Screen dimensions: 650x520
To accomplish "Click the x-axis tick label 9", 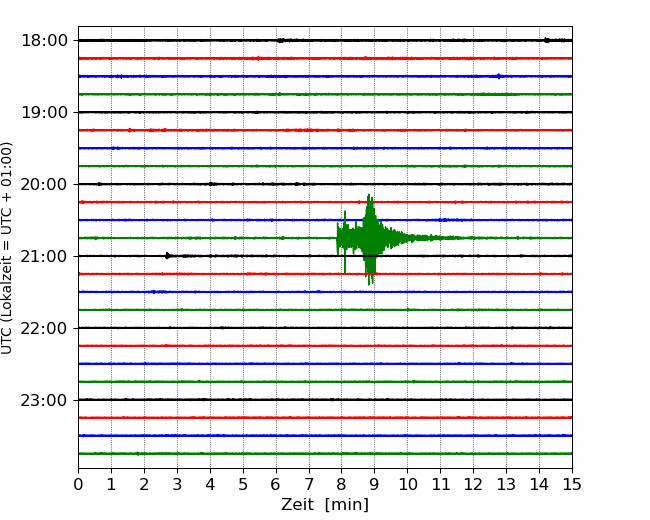I will [375, 484].
